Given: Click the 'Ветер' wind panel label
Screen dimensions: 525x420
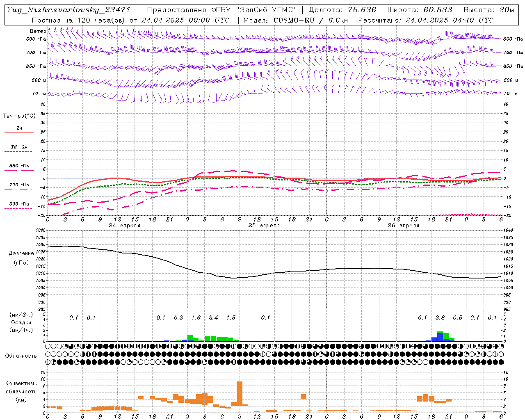Looking at the screenshot, I should click(38, 31).
